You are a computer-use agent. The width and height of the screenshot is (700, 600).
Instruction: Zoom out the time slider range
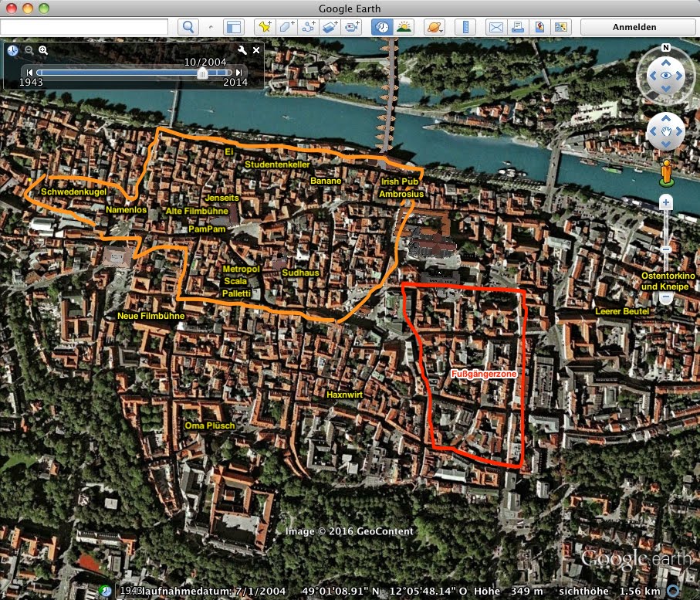click(x=29, y=50)
